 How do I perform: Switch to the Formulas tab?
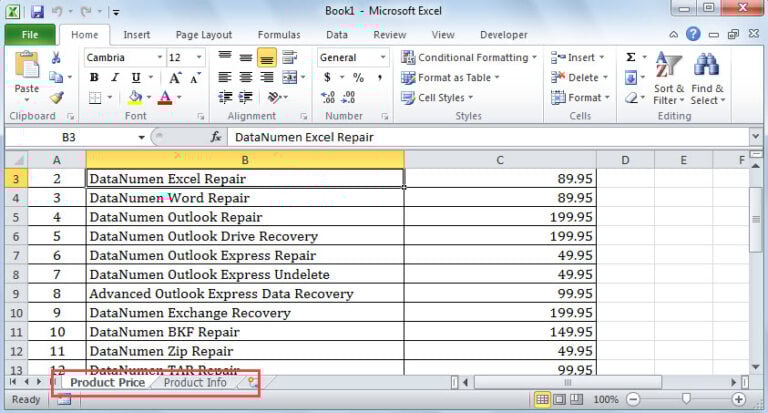(x=279, y=35)
